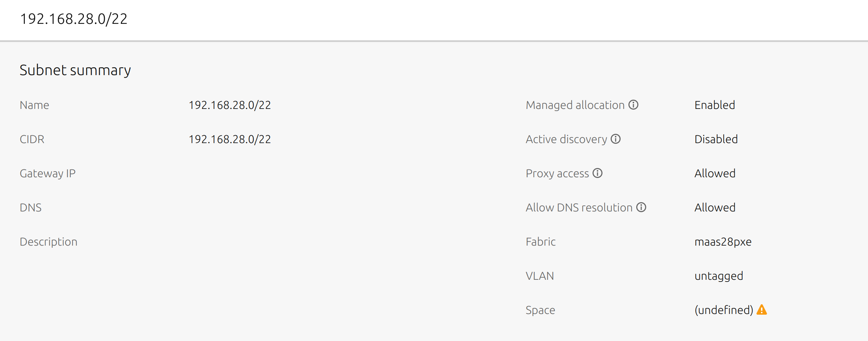The width and height of the screenshot is (868, 341).
Task: Click the Enabled value for Managed allocation
Action: [714, 105]
